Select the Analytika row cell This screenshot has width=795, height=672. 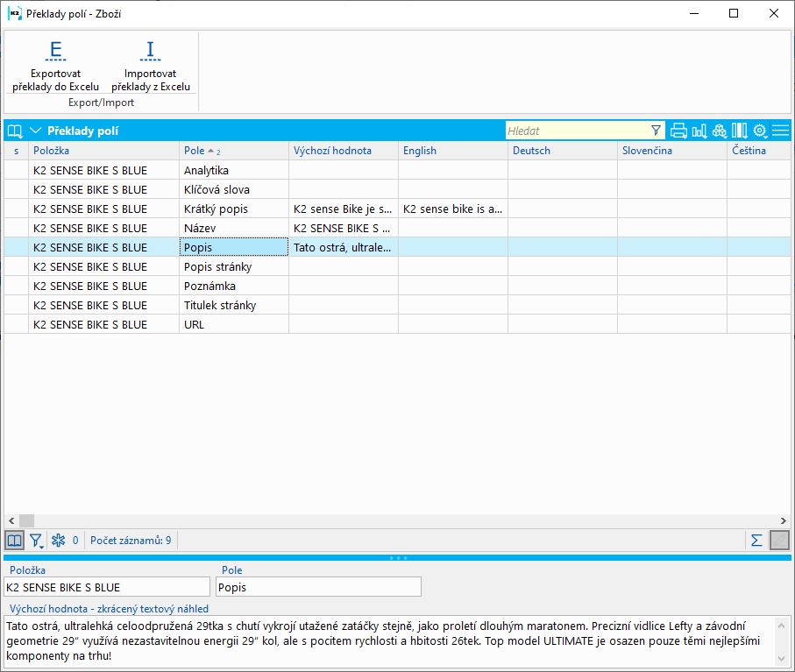[234, 170]
